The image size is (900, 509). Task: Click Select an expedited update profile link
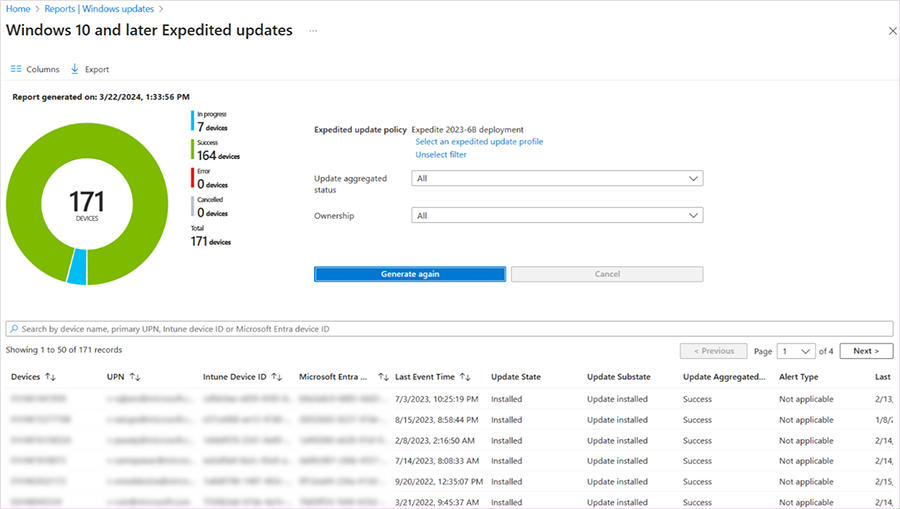pyautogui.click(x=479, y=142)
